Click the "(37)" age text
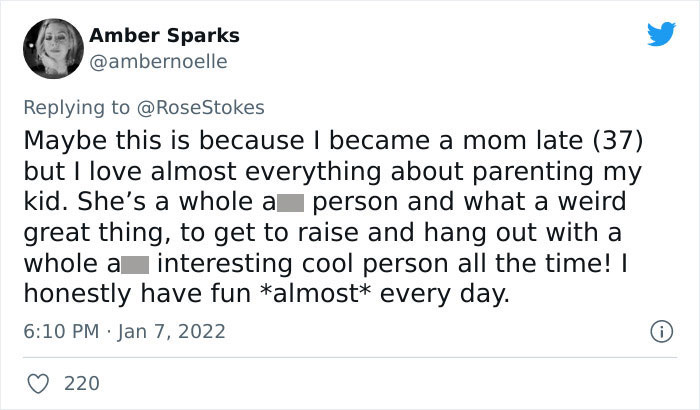 [x=624, y=138]
